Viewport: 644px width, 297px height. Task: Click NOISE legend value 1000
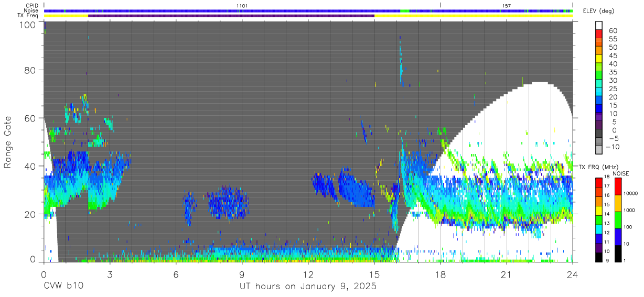[628, 211]
